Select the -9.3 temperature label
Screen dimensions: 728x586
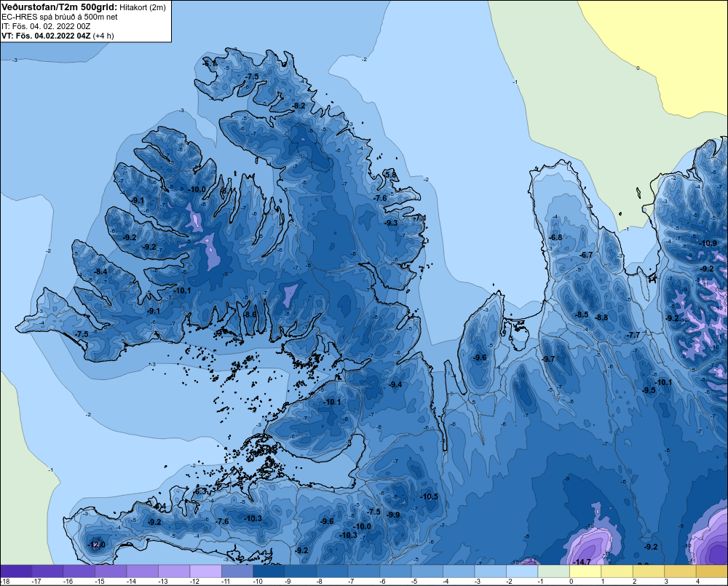[x=391, y=223]
